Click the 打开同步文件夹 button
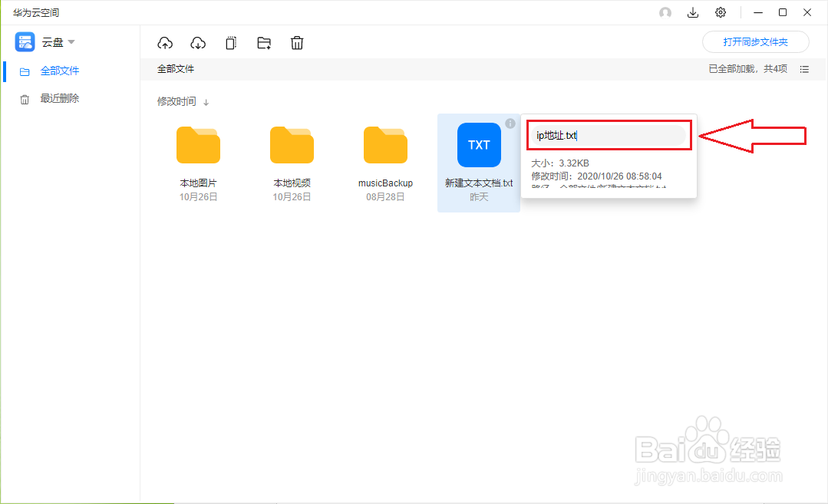The width and height of the screenshot is (828, 504). (x=756, y=41)
